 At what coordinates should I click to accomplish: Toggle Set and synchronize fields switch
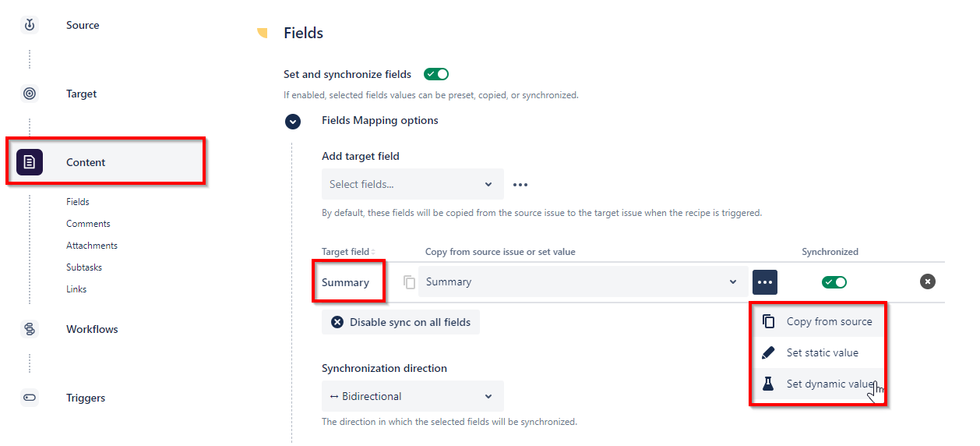[x=436, y=74]
